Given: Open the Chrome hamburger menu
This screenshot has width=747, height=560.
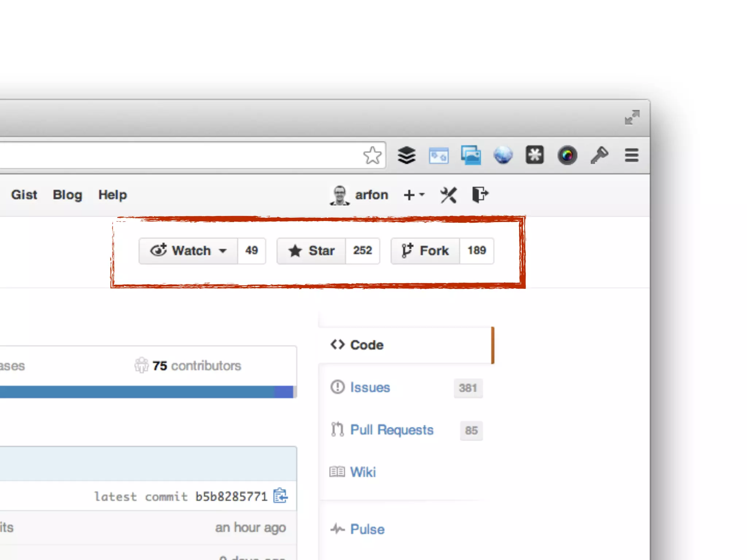Looking at the screenshot, I should click(x=631, y=156).
